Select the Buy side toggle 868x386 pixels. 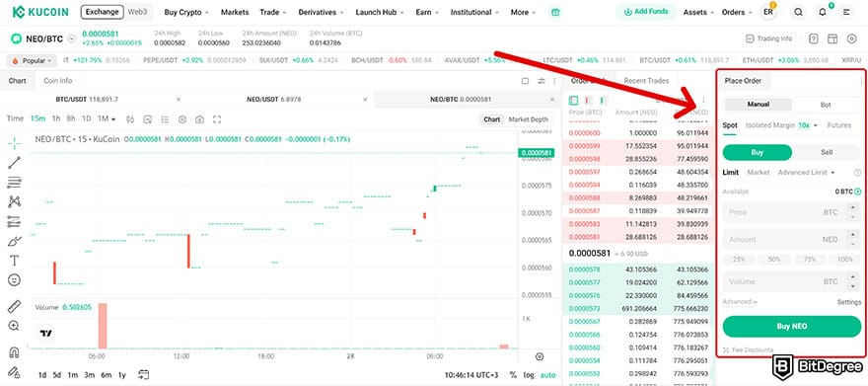pos(757,152)
